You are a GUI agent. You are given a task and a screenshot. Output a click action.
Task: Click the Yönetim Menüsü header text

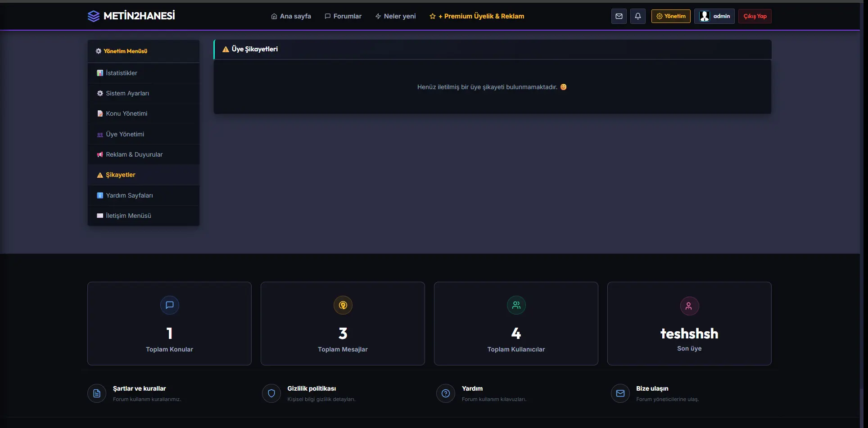tap(126, 51)
